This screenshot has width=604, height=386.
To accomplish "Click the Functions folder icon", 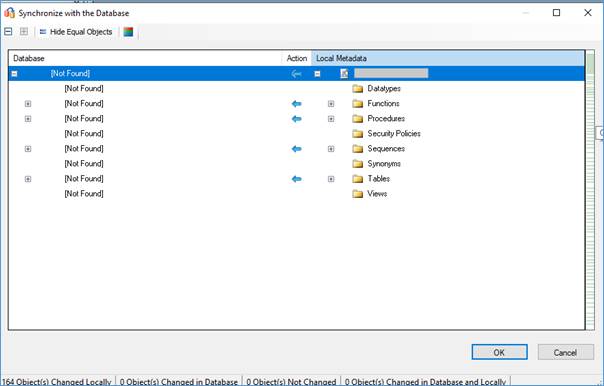I will pos(357,104).
